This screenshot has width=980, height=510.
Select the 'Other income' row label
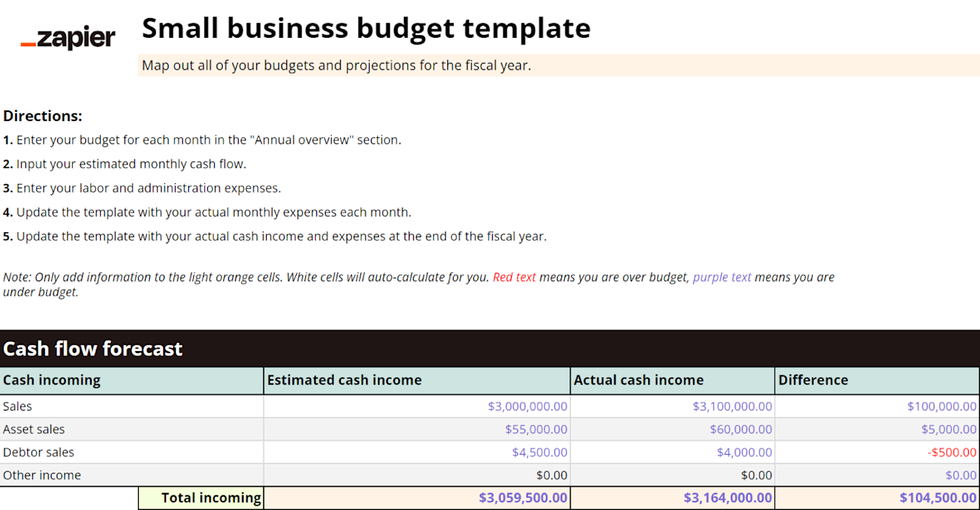132,475
